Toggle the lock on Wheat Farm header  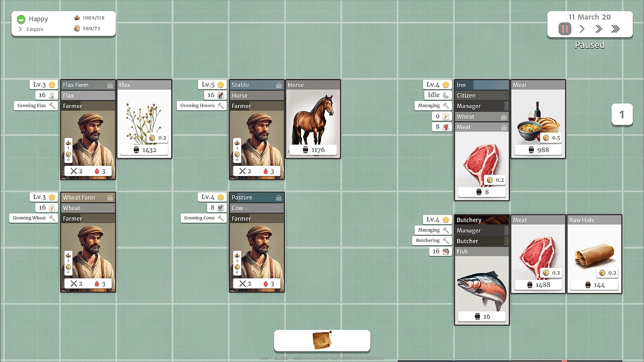(x=110, y=198)
